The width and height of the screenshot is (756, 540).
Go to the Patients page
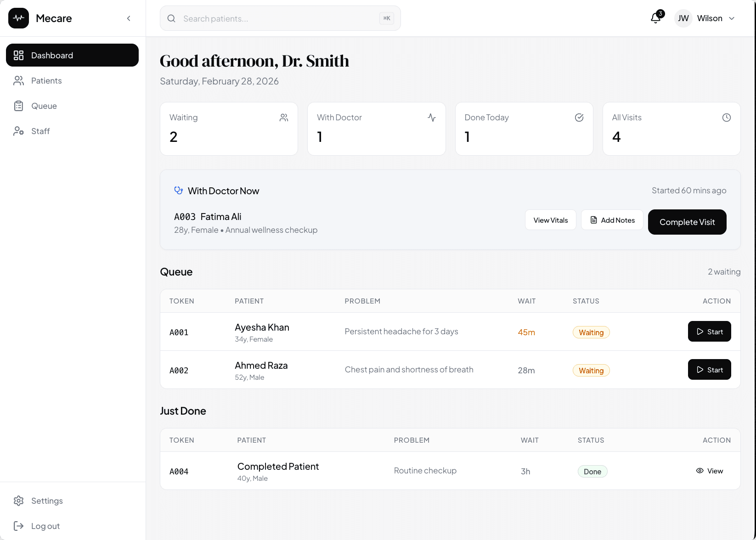(72, 80)
